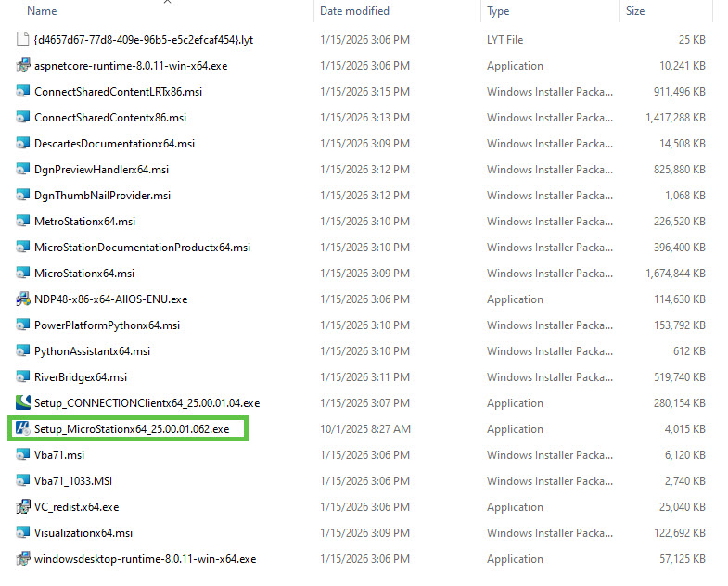The image size is (728, 586).
Task: Click the date 10/1/2025 8:27 AM
Action: coord(365,429)
